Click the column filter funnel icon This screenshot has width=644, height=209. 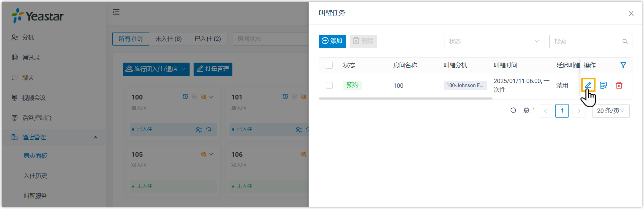623,65
